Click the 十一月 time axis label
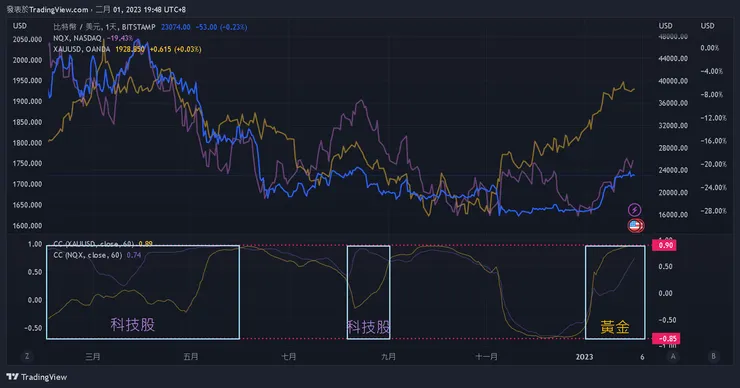The image size is (740, 388). click(x=487, y=357)
